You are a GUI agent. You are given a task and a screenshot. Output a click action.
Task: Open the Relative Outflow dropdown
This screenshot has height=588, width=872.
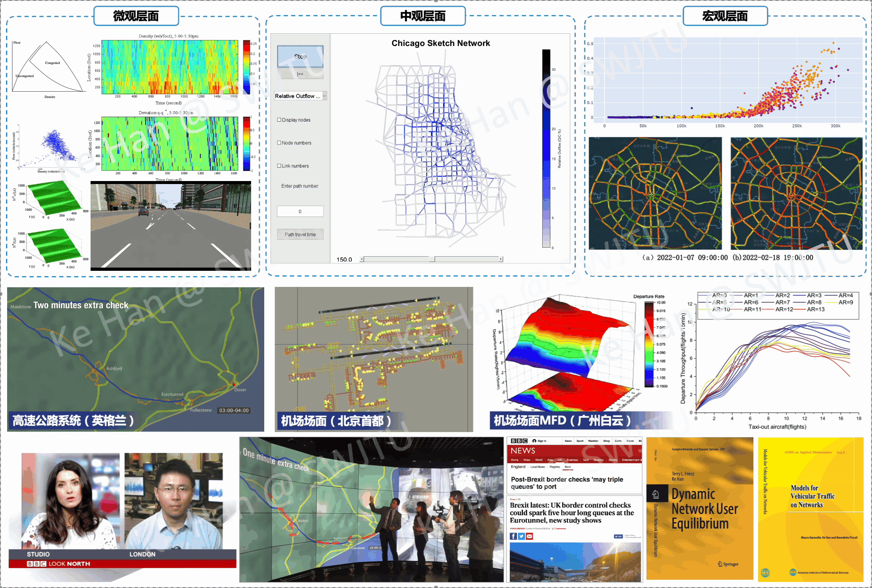click(301, 96)
